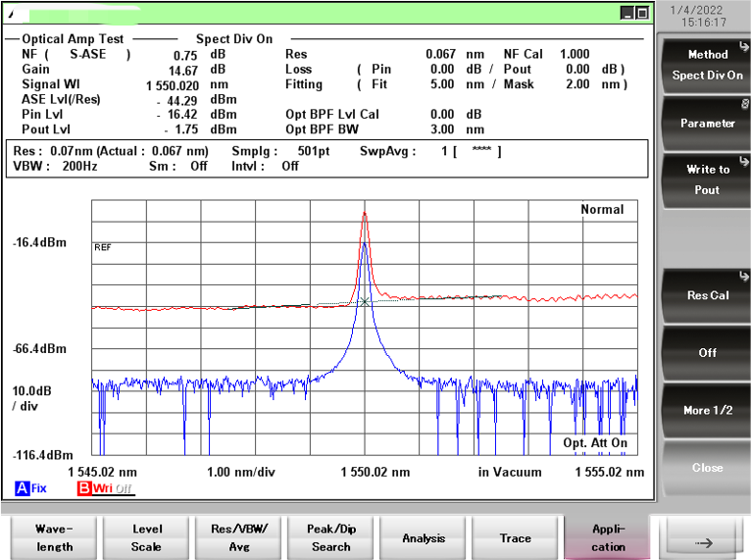Open Peak/Dip Search function
Viewport: 751px width, 560px height.
tap(331, 537)
